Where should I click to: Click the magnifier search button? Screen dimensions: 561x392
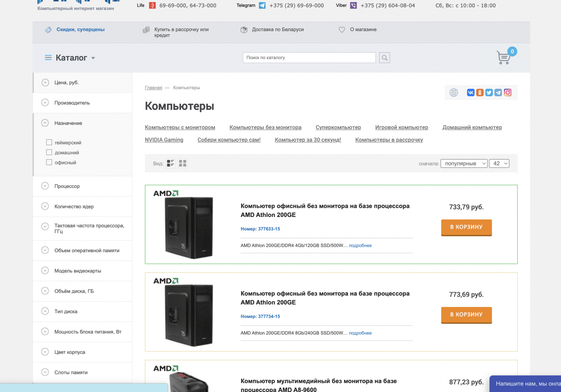(384, 58)
